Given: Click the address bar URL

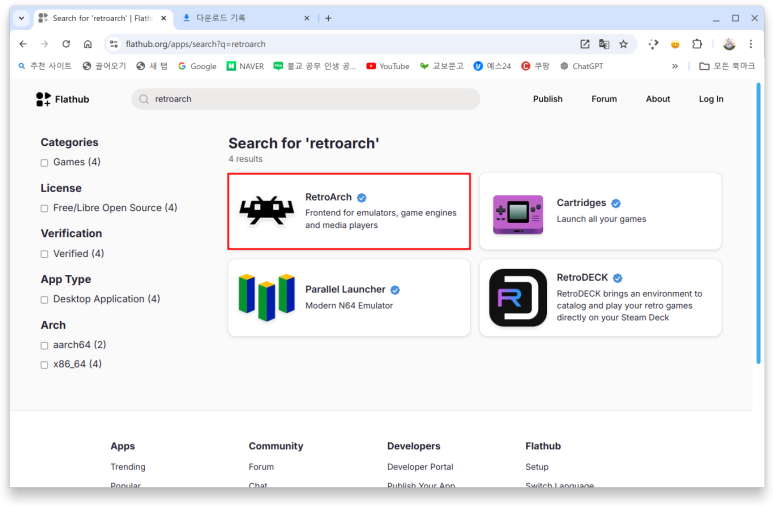Looking at the screenshot, I should [x=195, y=44].
